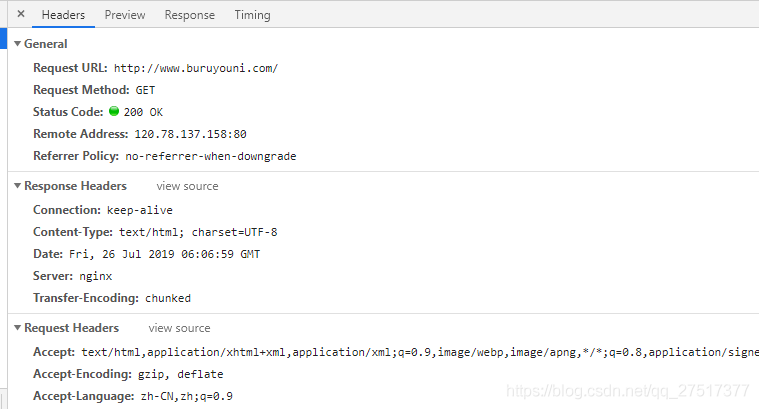Click the Date header value
759x409 pixels.
click(165, 254)
